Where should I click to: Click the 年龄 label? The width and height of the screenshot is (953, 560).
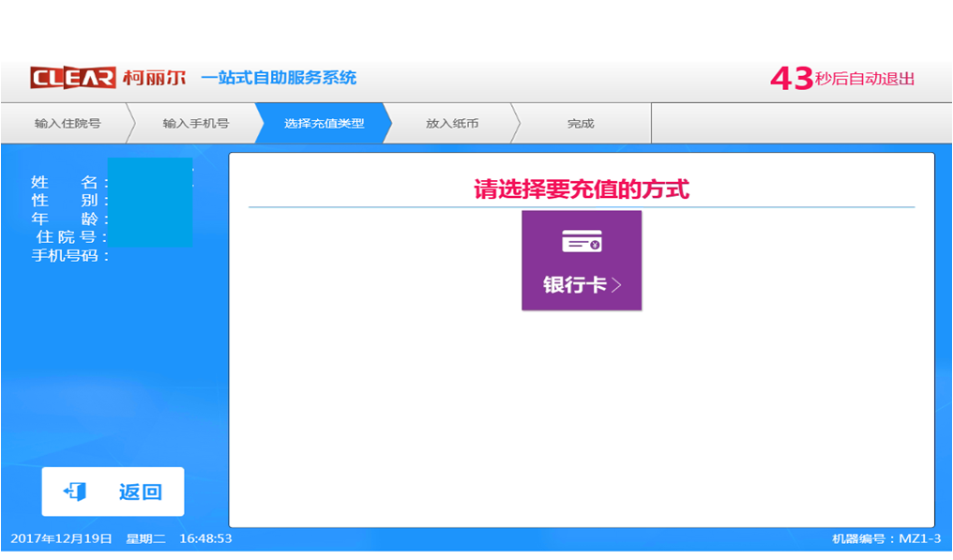pos(69,219)
